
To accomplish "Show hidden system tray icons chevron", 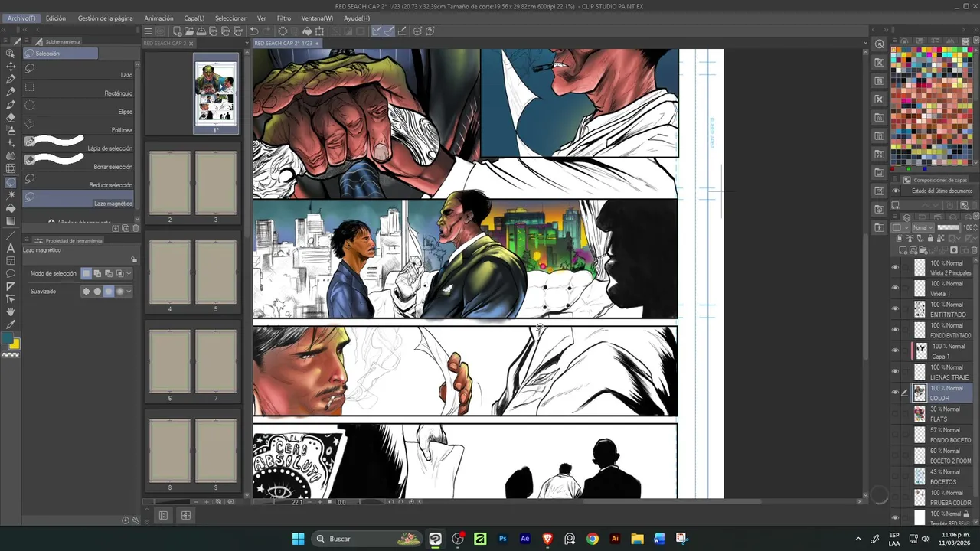I will tap(857, 539).
